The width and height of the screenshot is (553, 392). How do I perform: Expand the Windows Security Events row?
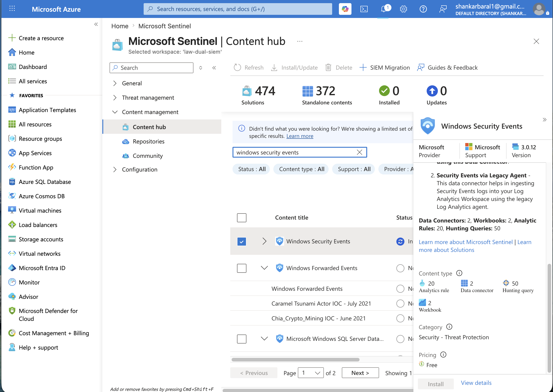coord(264,241)
